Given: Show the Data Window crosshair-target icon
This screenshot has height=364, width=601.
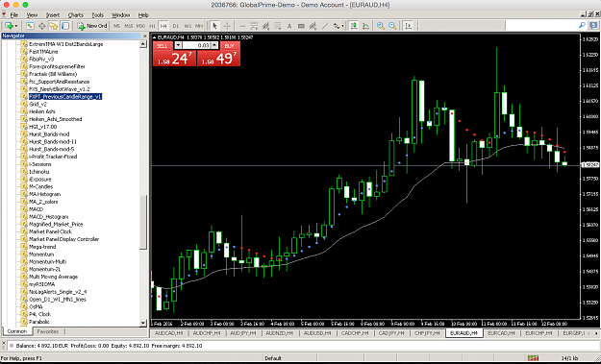Looking at the screenshot, I should click(x=41, y=26).
